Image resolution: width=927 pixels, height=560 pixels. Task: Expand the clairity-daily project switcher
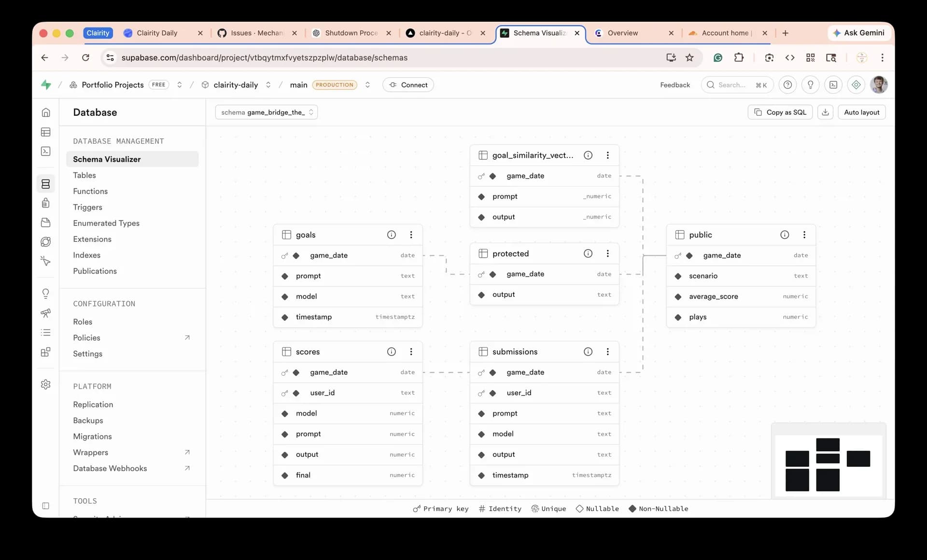pyautogui.click(x=268, y=84)
